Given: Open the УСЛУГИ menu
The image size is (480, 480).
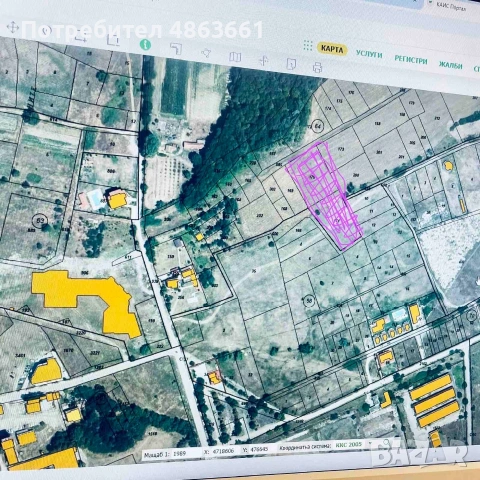Looking at the screenshot, I should (369, 54).
